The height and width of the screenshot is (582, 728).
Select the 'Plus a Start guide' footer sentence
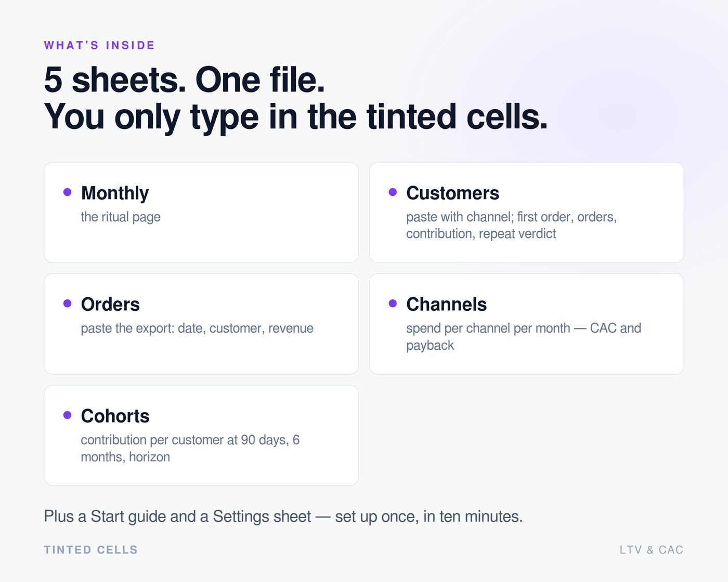tap(283, 517)
